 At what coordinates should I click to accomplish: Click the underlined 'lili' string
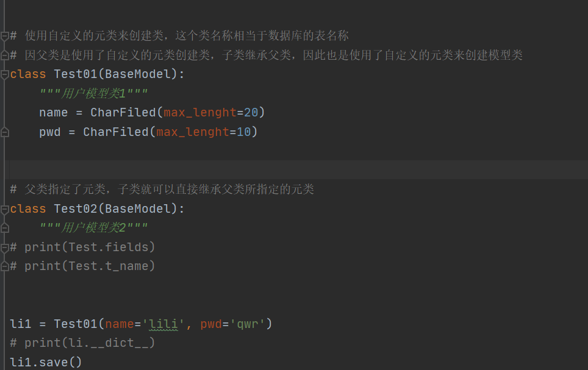pos(163,324)
